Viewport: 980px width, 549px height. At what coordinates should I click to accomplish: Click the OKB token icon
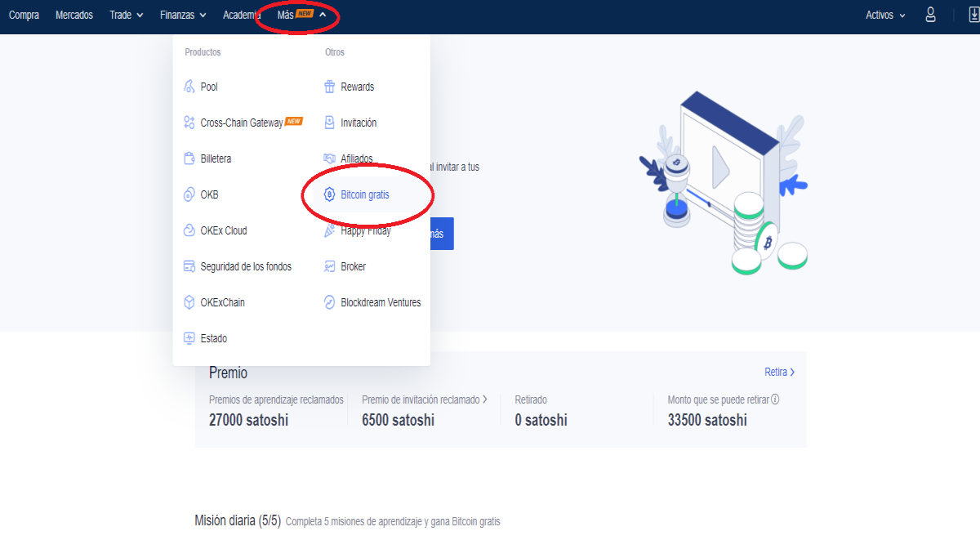point(189,194)
